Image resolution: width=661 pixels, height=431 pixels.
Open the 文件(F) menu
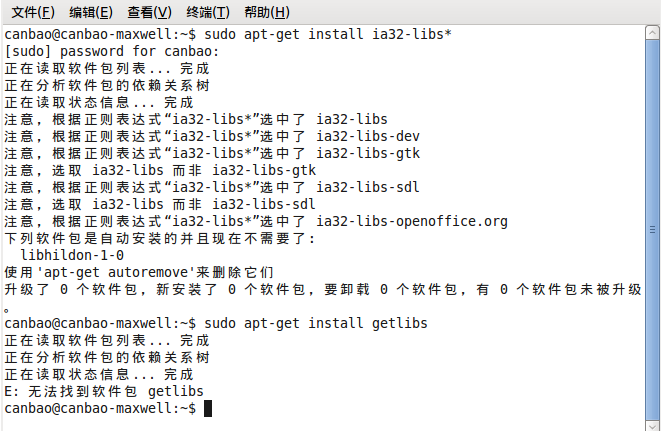tap(33, 12)
